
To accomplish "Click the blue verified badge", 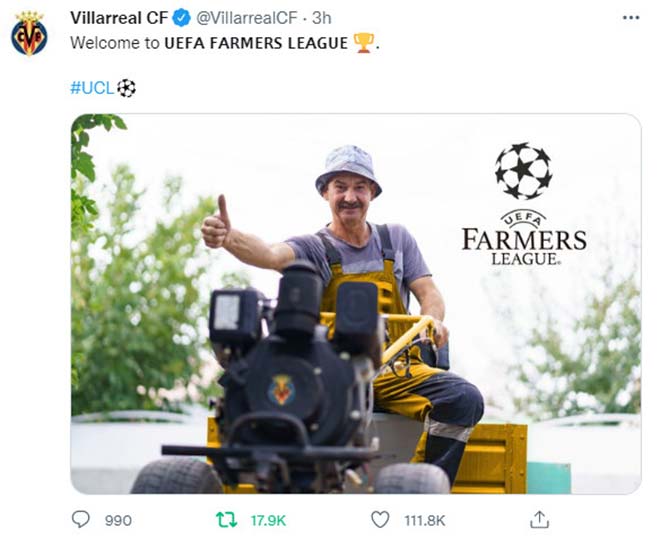I will coord(182,18).
